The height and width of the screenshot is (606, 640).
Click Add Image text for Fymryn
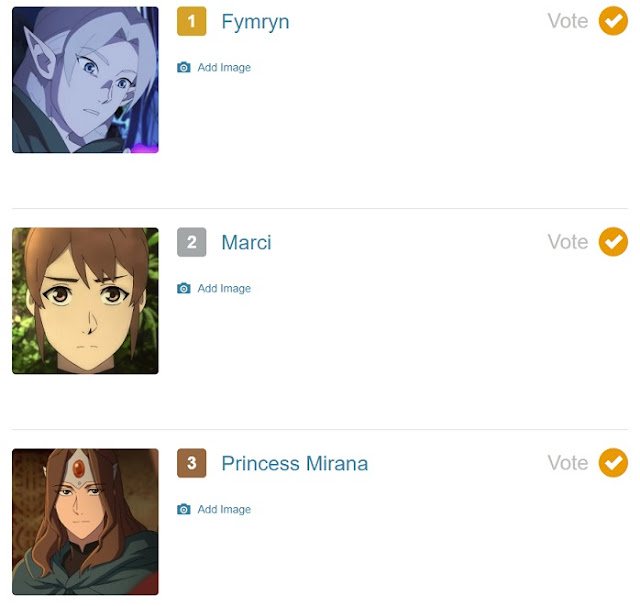click(x=224, y=68)
